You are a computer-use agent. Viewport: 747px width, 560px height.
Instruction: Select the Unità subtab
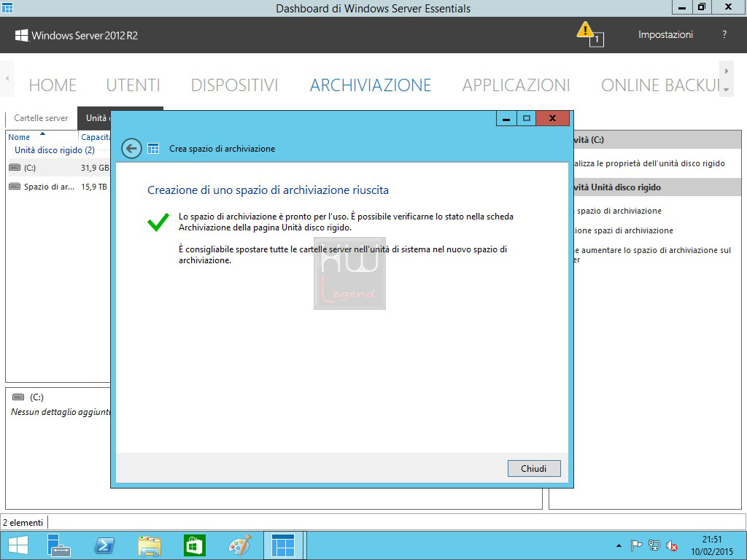pyautogui.click(x=94, y=118)
